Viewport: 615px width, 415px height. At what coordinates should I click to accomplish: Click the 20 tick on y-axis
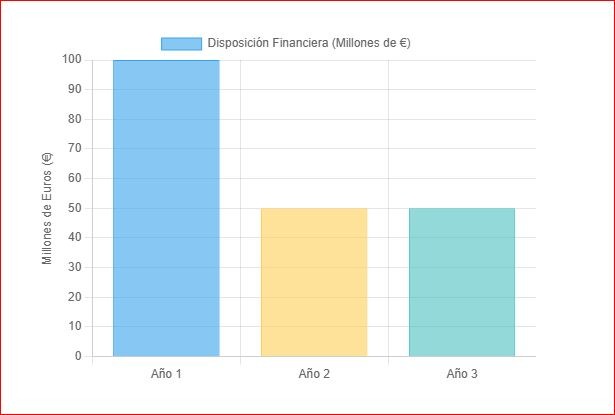[x=75, y=297]
